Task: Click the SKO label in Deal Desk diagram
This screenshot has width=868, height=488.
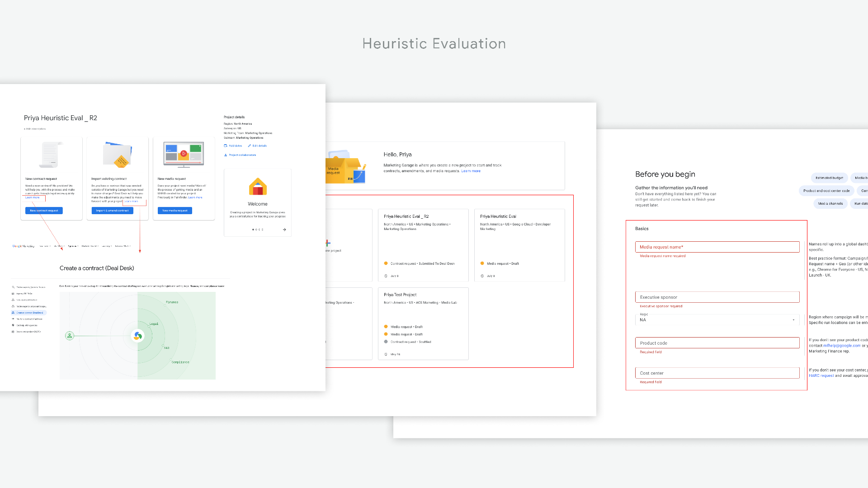Action: (x=166, y=348)
